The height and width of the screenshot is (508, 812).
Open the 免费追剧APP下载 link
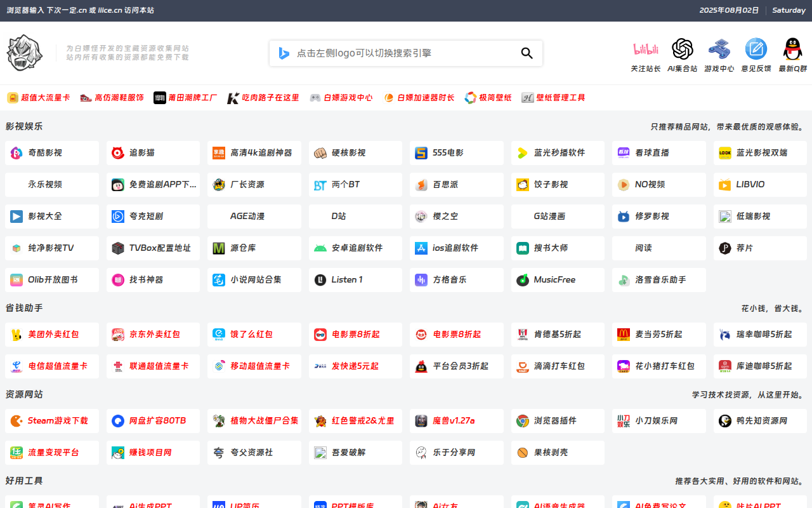153,185
